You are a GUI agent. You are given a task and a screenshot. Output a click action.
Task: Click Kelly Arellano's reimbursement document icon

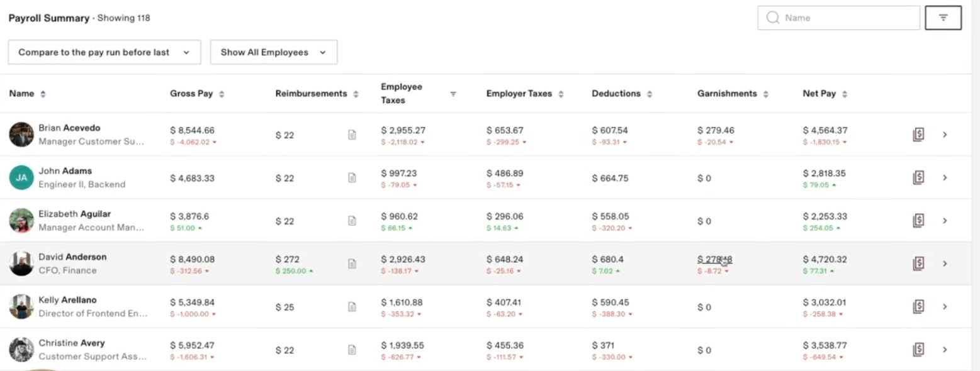[352, 307]
